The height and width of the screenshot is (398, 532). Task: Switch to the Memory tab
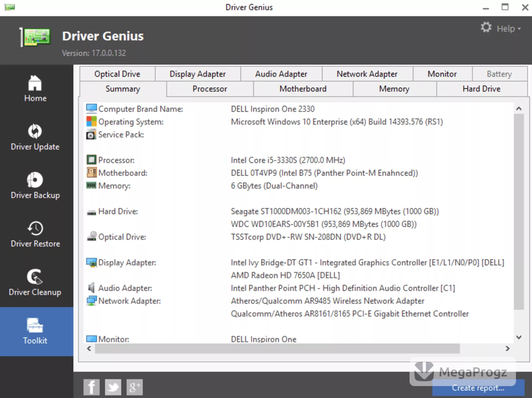point(394,89)
